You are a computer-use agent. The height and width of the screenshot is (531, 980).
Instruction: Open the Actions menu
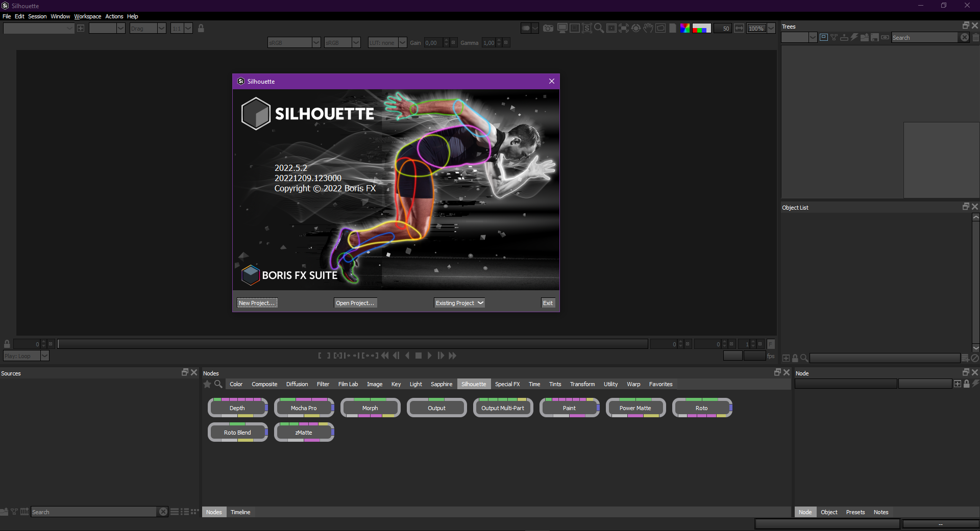[114, 16]
